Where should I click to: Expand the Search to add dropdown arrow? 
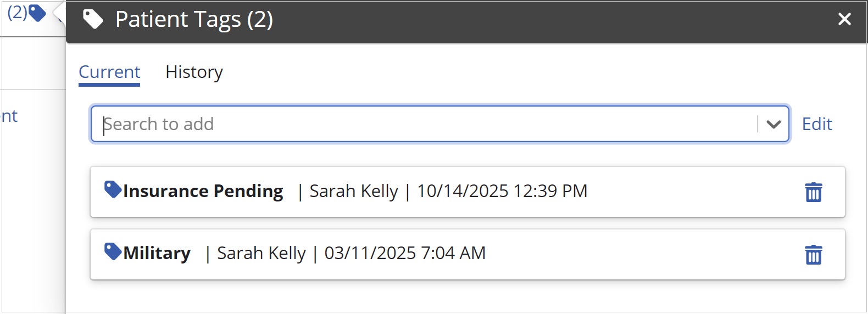pyautogui.click(x=774, y=125)
